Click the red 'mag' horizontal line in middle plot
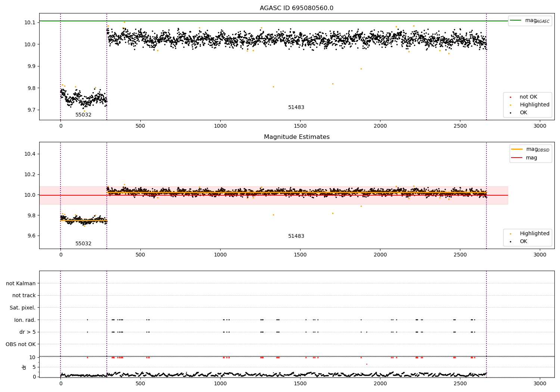This screenshot has height=392, width=560. click(x=273, y=195)
